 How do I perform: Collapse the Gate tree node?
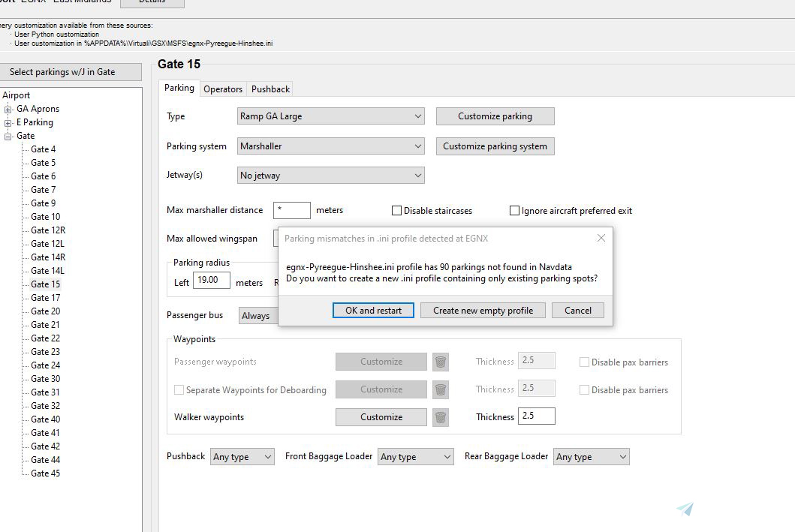tap(7, 135)
